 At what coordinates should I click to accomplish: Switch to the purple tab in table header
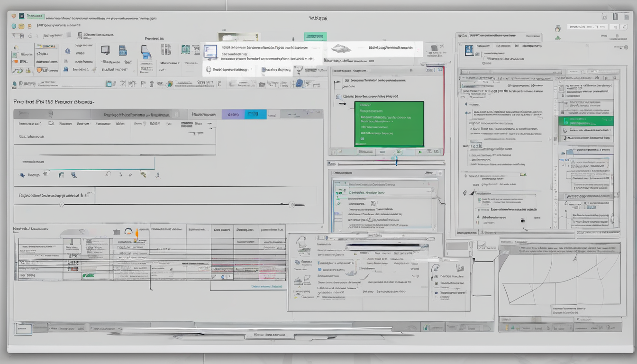233,114
